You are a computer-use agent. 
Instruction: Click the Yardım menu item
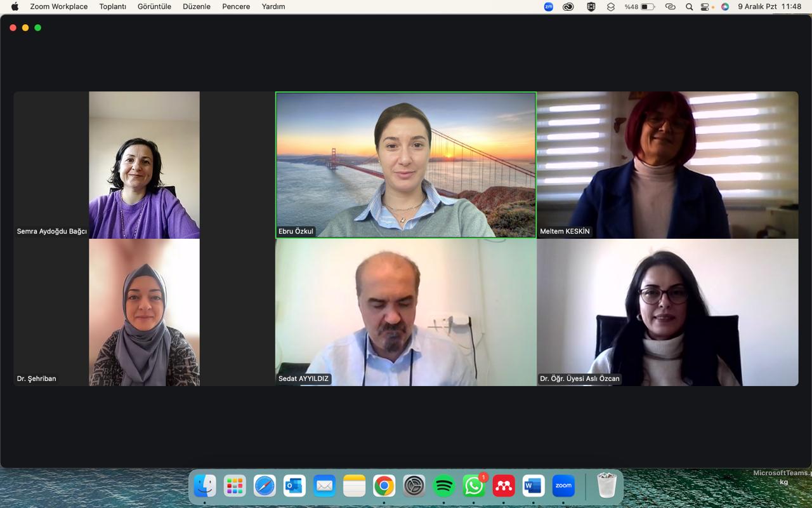273,7
